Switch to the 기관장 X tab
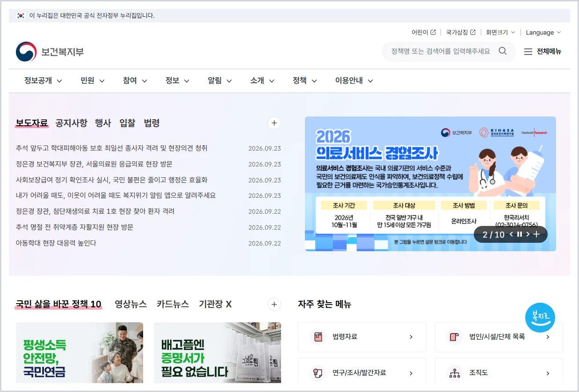This screenshot has width=579, height=392. [215, 305]
